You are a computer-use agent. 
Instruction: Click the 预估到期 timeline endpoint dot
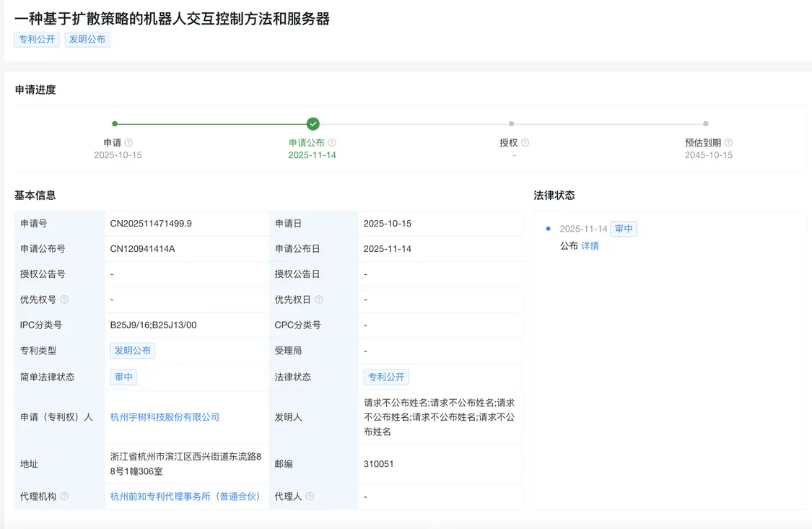(x=706, y=123)
